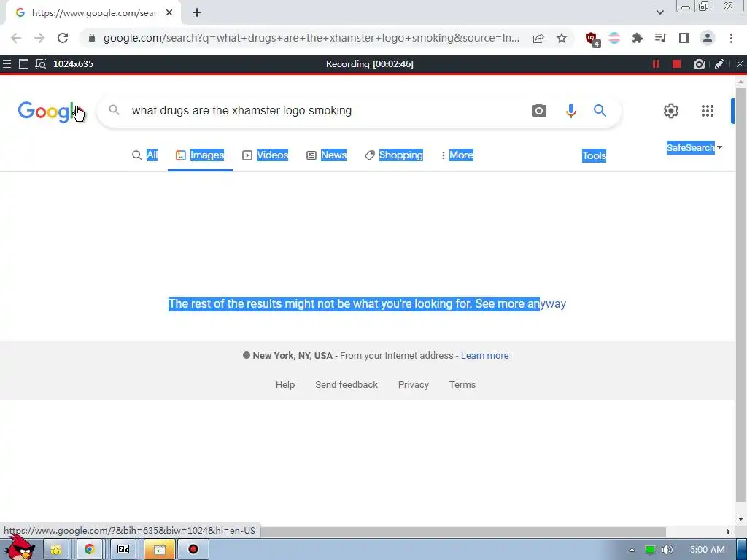This screenshot has height=560, width=747.
Task: Expand the tab search chevron
Action: pos(659,12)
